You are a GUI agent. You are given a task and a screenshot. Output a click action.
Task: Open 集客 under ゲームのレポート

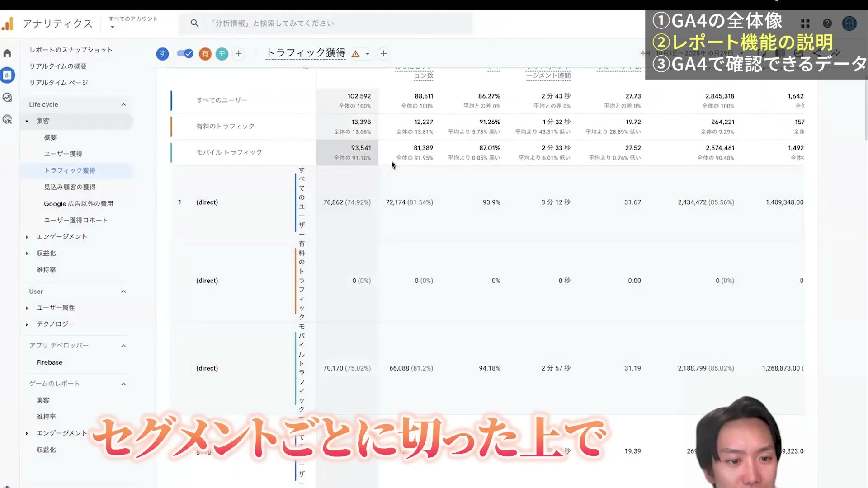click(43, 400)
